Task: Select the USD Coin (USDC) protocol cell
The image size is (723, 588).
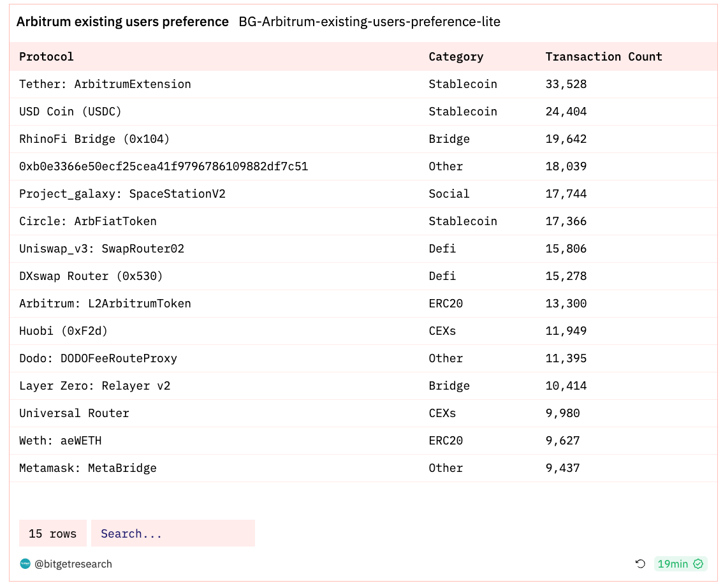Action: [x=70, y=112]
